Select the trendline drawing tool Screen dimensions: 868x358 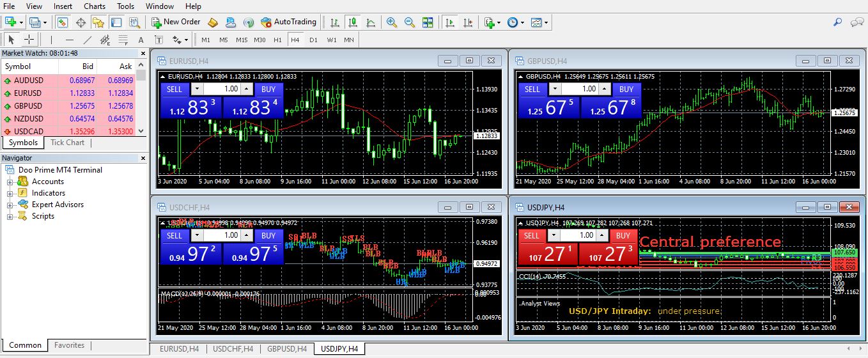tap(88, 40)
